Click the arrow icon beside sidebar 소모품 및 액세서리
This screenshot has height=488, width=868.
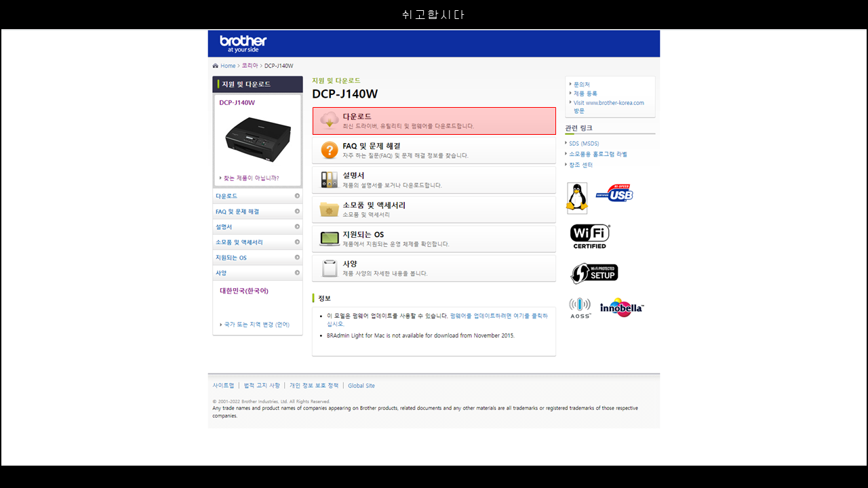coord(297,242)
